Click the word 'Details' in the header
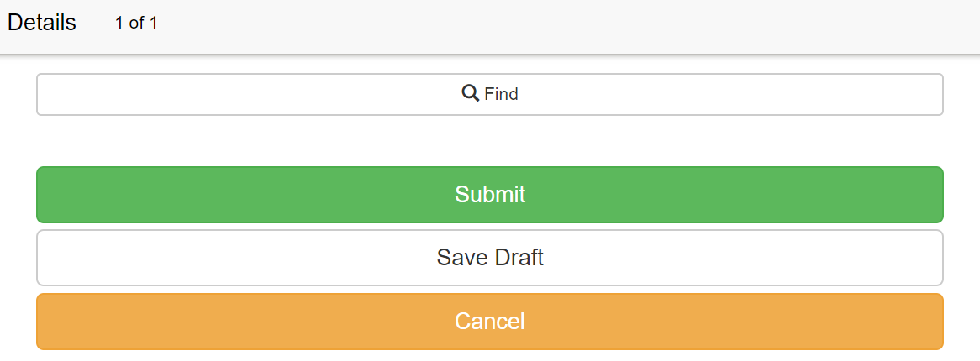980x361 pixels. (x=42, y=24)
